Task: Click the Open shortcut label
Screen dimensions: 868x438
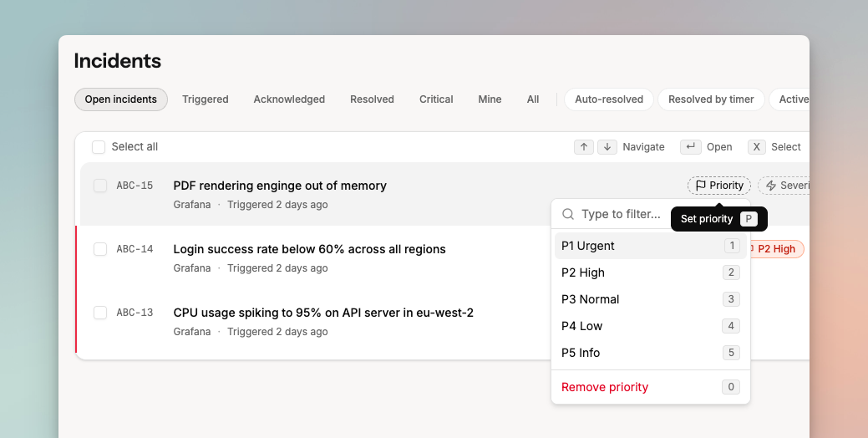Action: pos(719,147)
